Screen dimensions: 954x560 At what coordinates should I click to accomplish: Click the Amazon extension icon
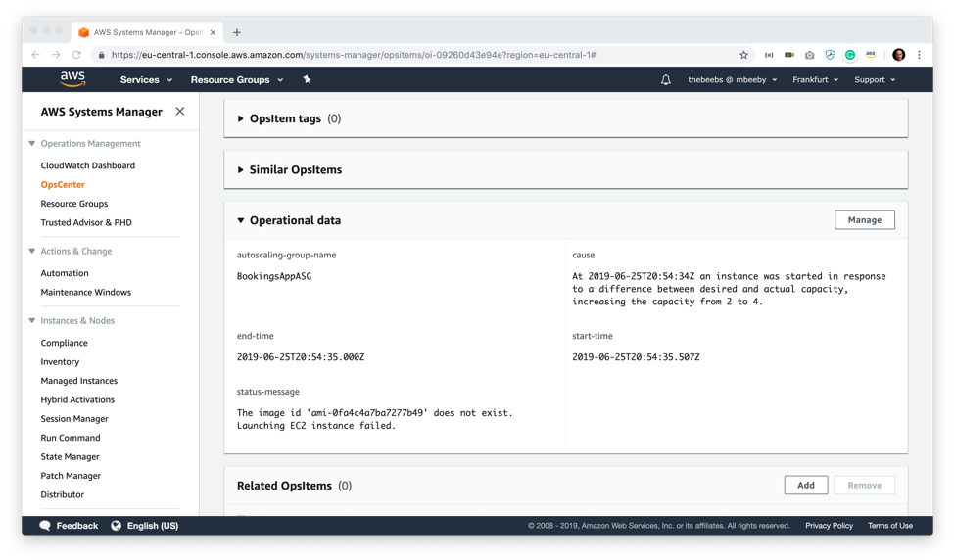pyautogui.click(x=871, y=55)
